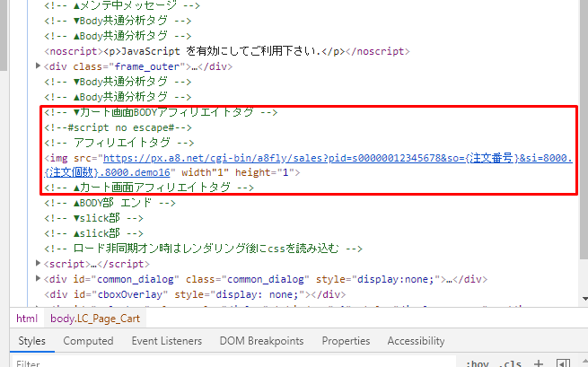588x367 pixels.
Task: Select the "▲メンテ中メッセージ" comment line
Action: coord(122,5)
